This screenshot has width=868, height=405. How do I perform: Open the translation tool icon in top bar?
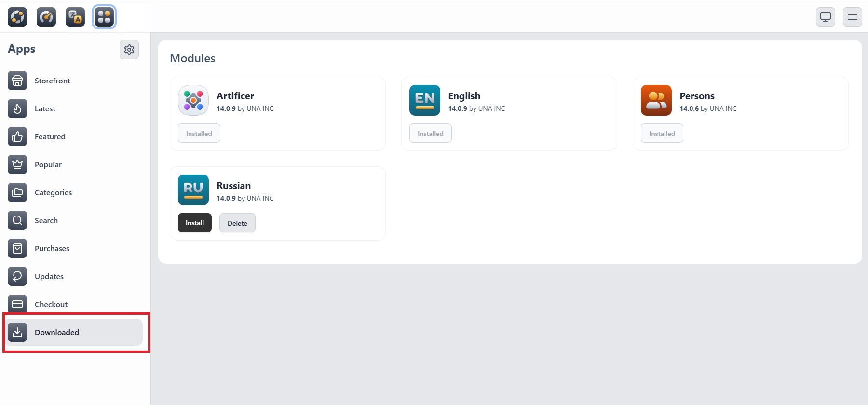[75, 17]
